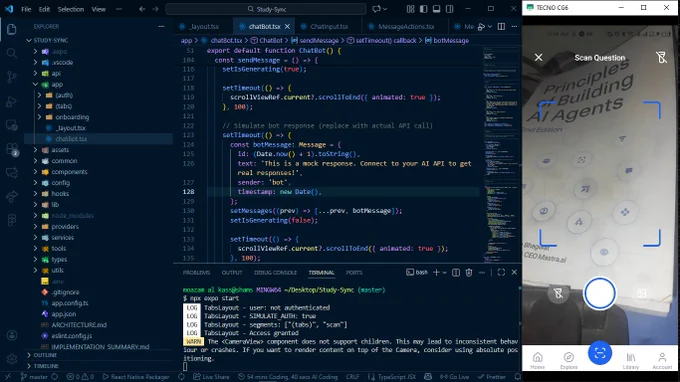
Task: Switch to the PORTS panel tab
Action: coord(354,272)
